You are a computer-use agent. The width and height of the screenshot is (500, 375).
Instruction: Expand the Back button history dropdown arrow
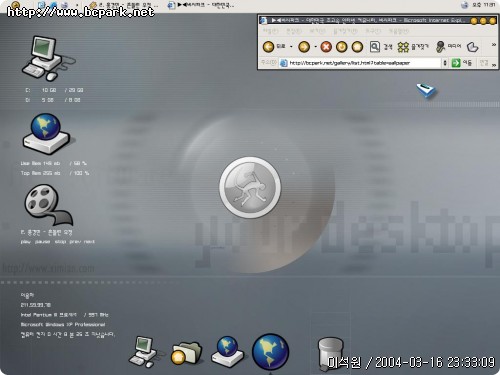pos(291,47)
